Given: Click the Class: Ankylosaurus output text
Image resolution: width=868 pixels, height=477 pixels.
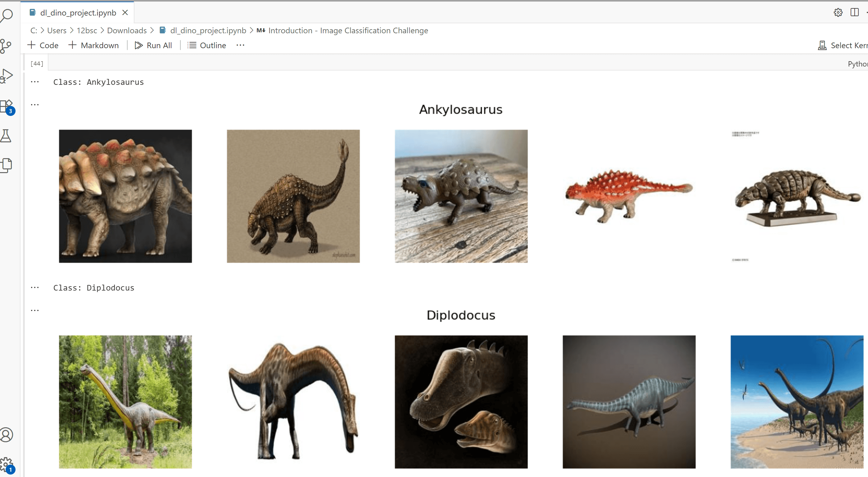Looking at the screenshot, I should 98,82.
